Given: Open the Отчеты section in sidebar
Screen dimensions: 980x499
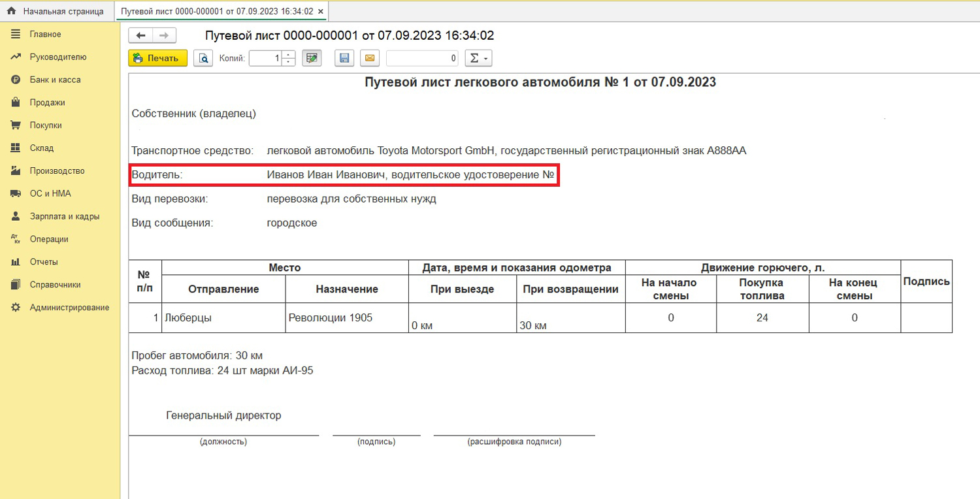Looking at the screenshot, I should pos(44,262).
